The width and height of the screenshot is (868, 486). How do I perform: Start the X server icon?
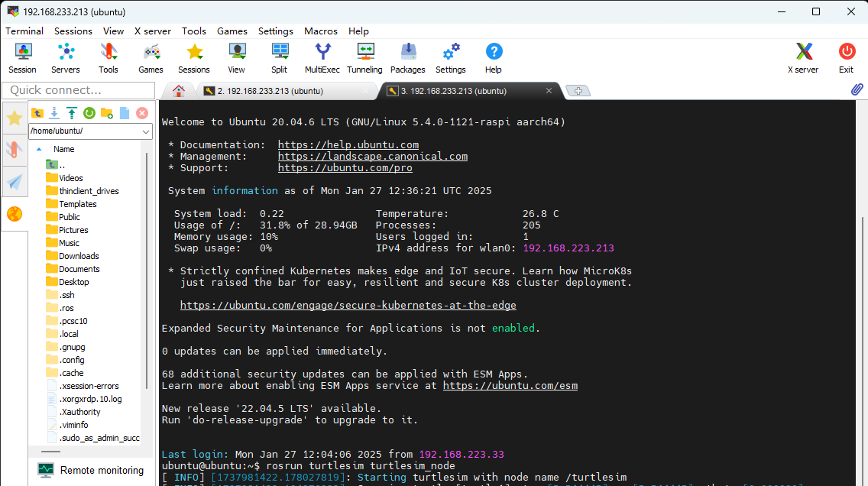[x=803, y=57]
